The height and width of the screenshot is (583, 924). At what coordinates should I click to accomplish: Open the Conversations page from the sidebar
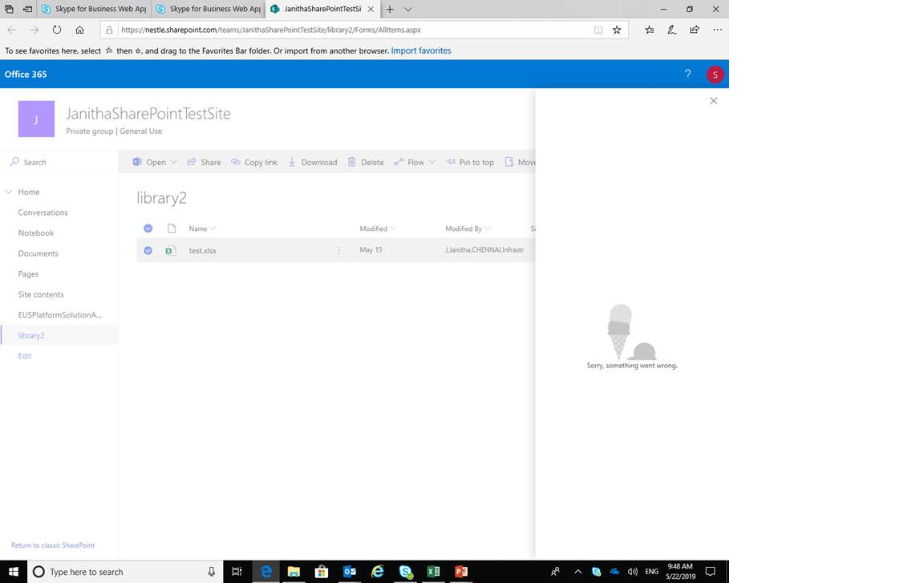click(x=43, y=212)
